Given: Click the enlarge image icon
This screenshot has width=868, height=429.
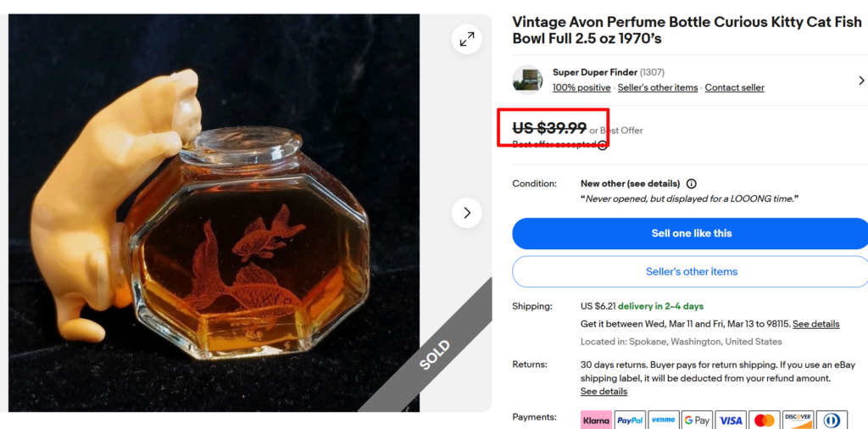Looking at the screenshot, I should coord(467,39).
